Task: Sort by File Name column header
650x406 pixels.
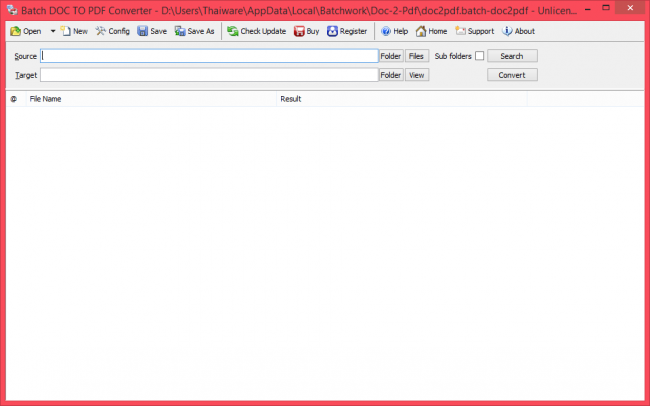Action: 151,99
